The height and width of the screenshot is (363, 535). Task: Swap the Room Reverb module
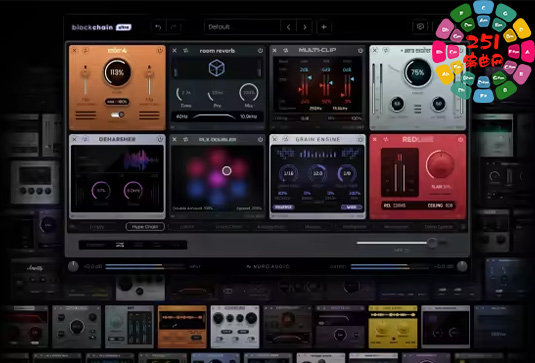[x=186, y=50]
